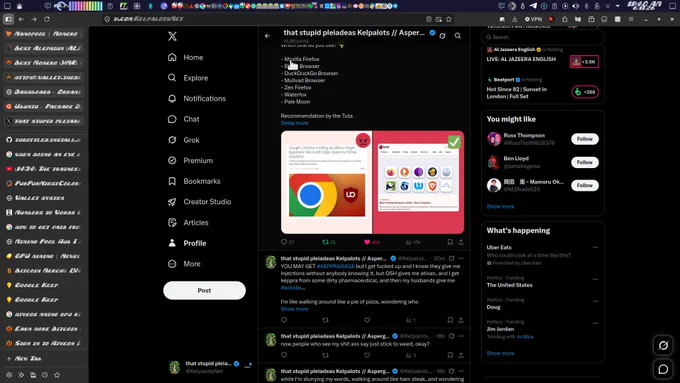The image size is (680, 383).
Task: Open options for Jim Jordan trend
Action: pos(595,323)
